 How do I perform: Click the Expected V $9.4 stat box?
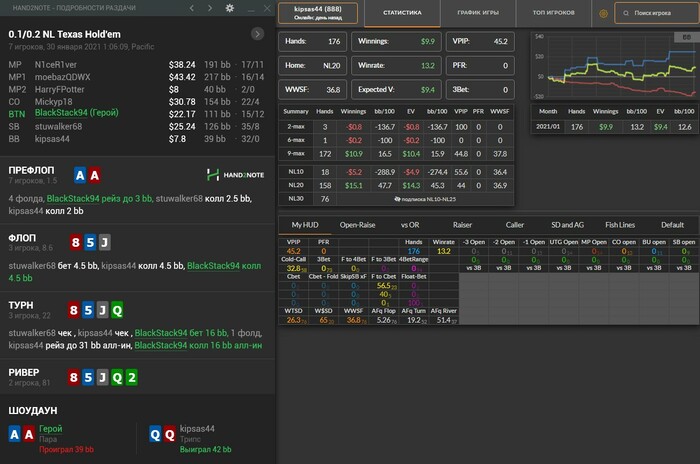tap(396, 90)
